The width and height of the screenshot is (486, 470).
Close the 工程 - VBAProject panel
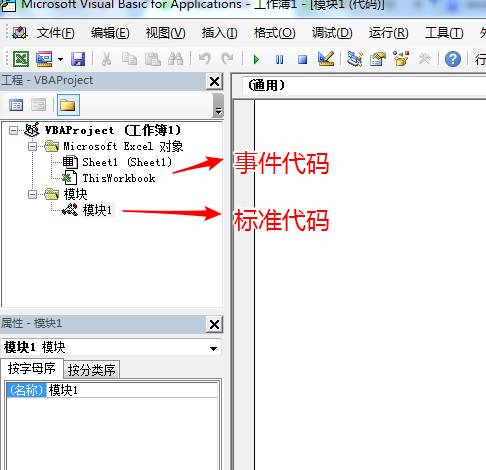click(x=214, y=81)
